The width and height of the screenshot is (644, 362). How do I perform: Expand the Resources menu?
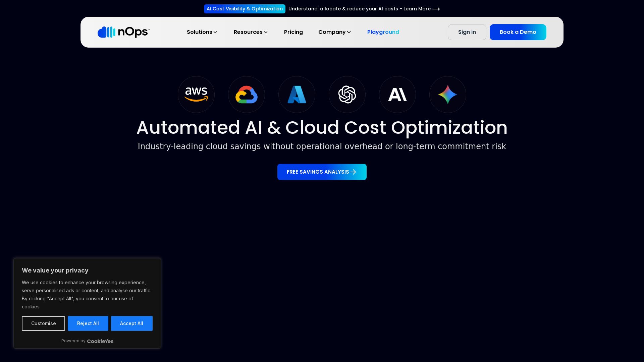(x=251, y=32)
